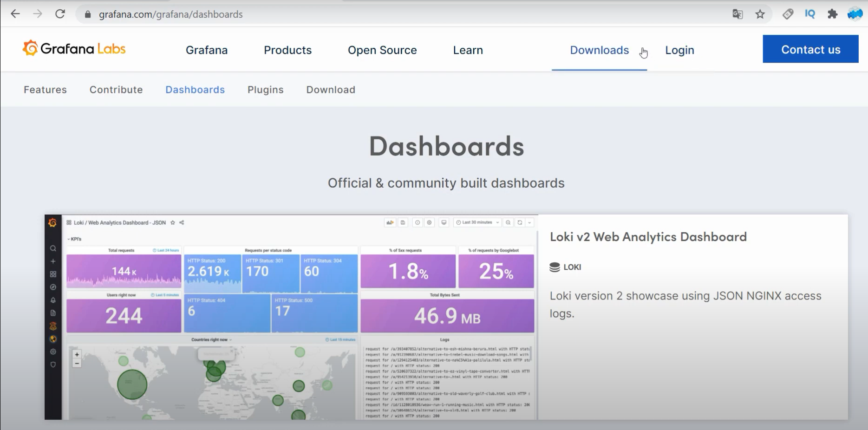The image size is (868, 430).
Task: Go back with the browser back arrow
Action: 15,14
